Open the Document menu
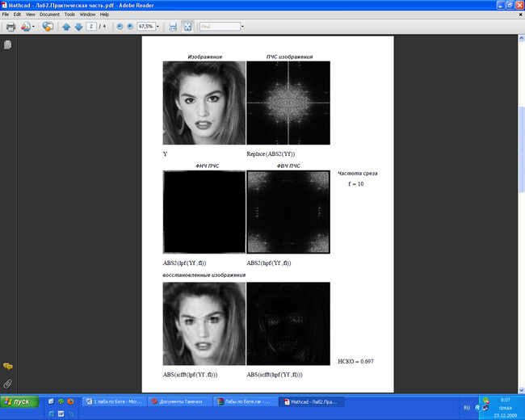The width and height of the screenshot is (525, 420). coord(49,15)
